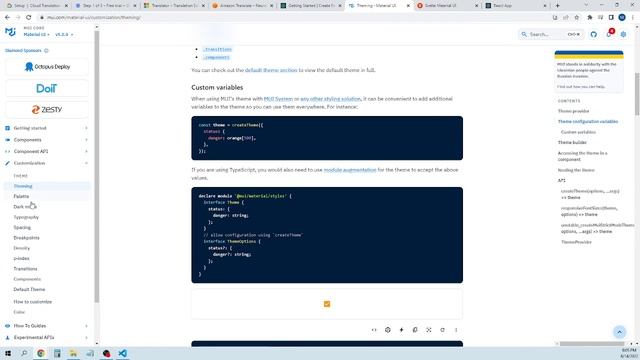Jump to Theme builder in contents

click(572, 142)
